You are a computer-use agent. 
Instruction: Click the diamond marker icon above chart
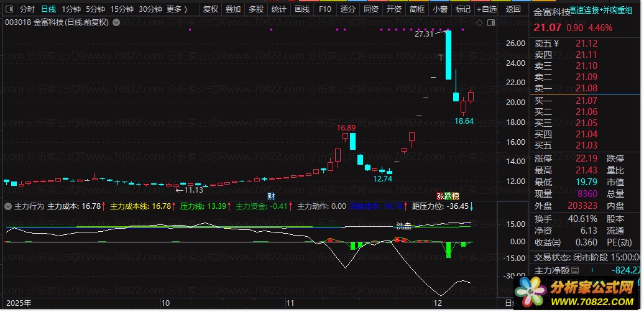pyautogui.click(x=479, y=22)
